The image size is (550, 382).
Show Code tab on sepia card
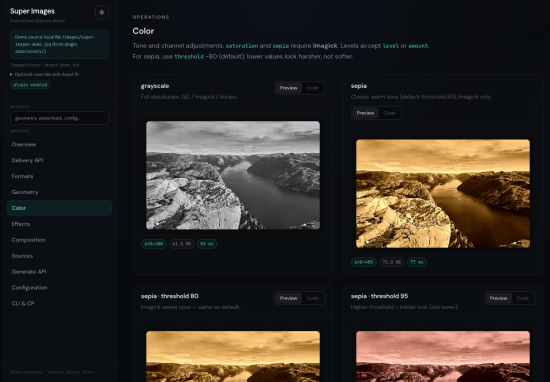click(389, 113)
